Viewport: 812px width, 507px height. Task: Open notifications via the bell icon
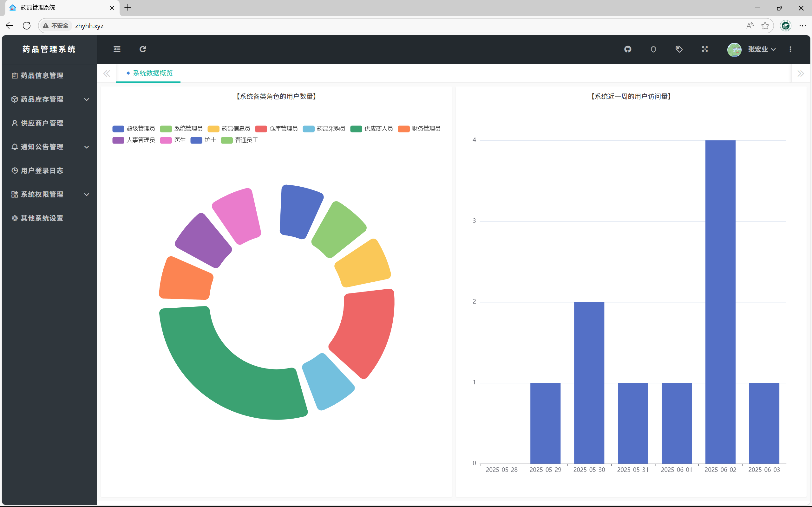[653, 49]
